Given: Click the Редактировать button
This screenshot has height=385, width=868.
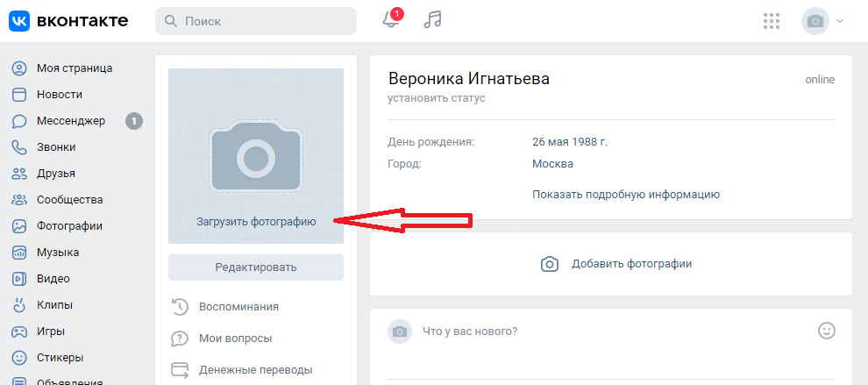Looking at the screenshot, I should [x=256, y=267].
